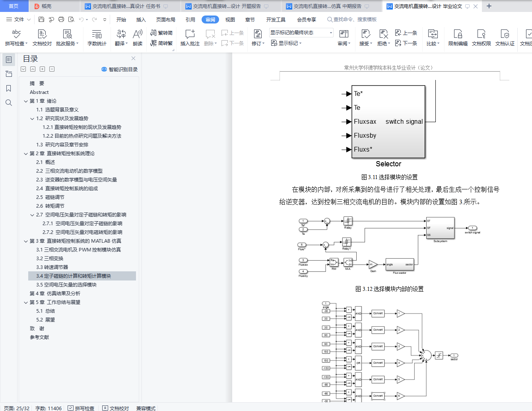The image size is (532, 411).
Task: Toggle 文档校对 in the status bar
Action: point(116,408)
